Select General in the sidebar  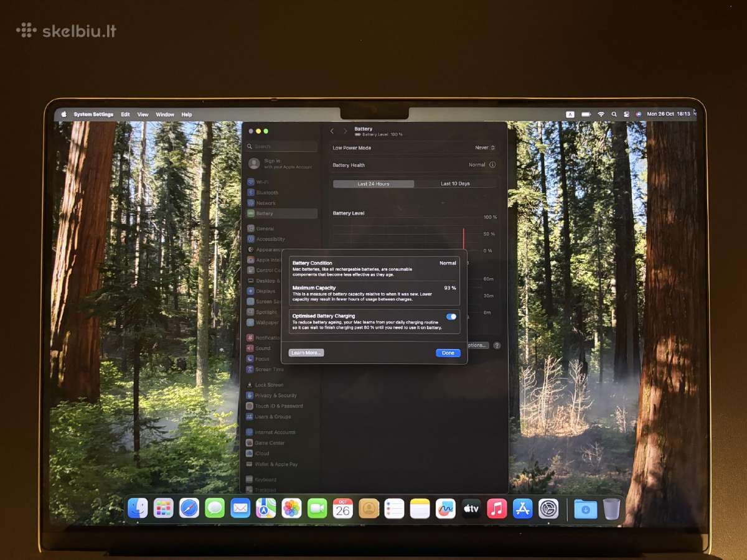(281, 228)
